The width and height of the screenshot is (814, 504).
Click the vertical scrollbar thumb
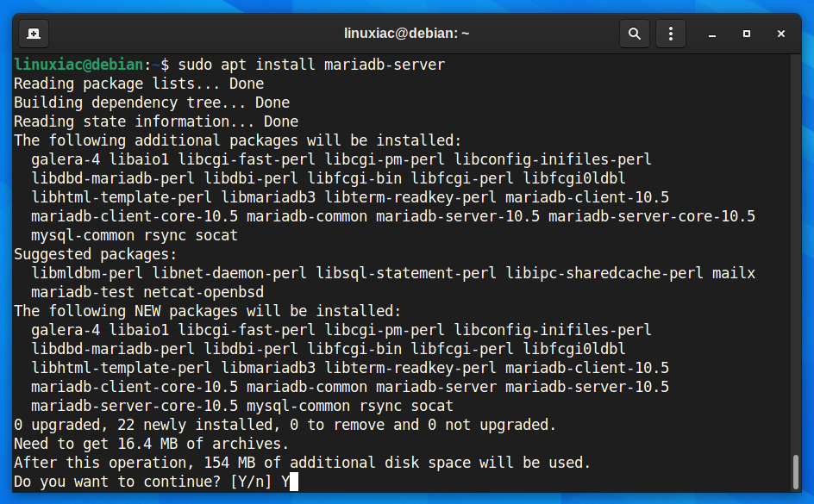coord(795,472)
